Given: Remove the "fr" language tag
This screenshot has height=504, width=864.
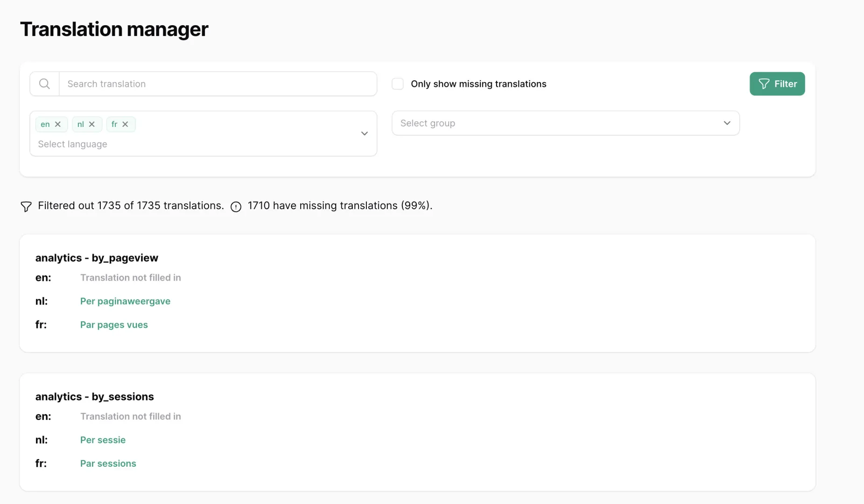Looking at the screenshot, I should [x=126, y=124].
